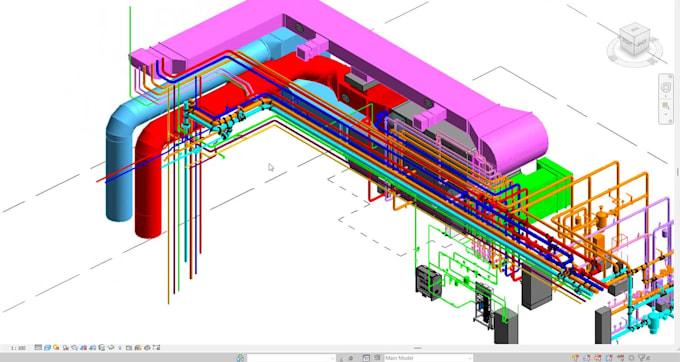Toggle Show Crop Region
The width and height of the screenshot is (680, 362).
(x=92, y=348)
